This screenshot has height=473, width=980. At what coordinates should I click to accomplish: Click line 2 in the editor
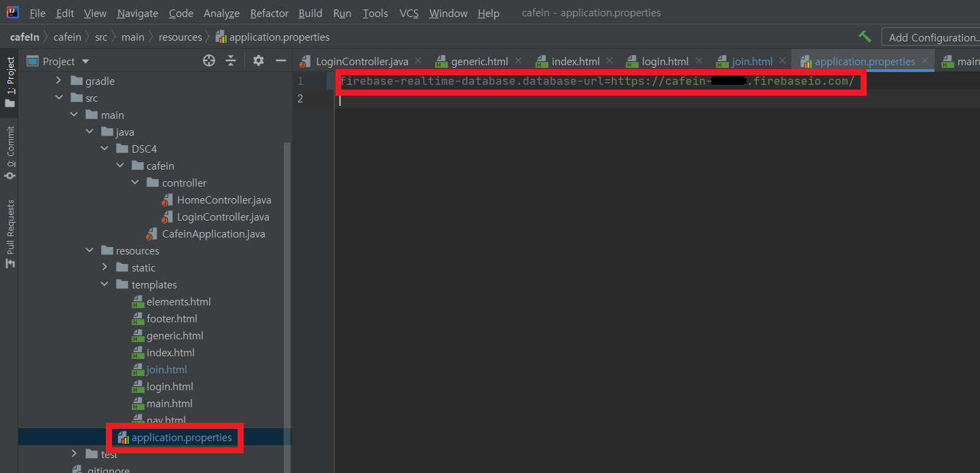point(657,98)
